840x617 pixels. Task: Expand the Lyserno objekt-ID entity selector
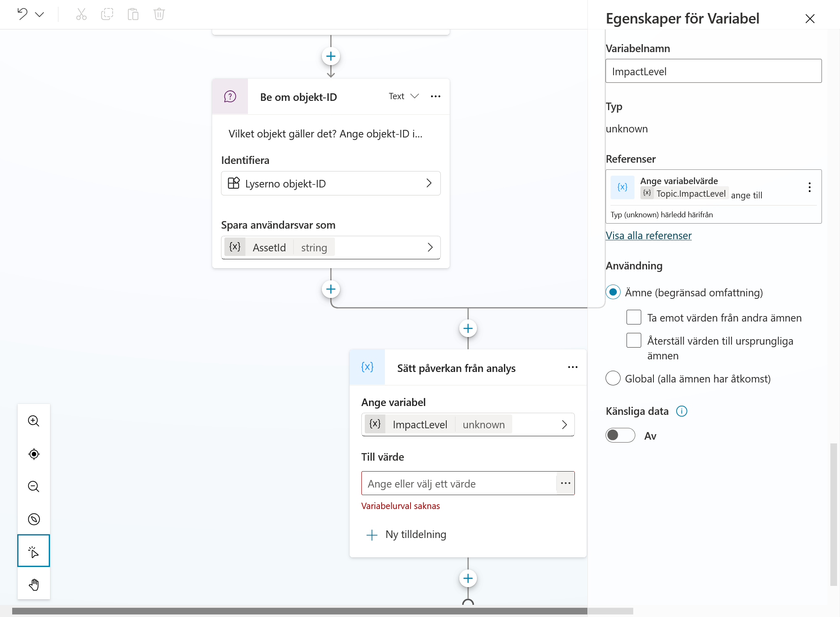[x=331, y=183]
